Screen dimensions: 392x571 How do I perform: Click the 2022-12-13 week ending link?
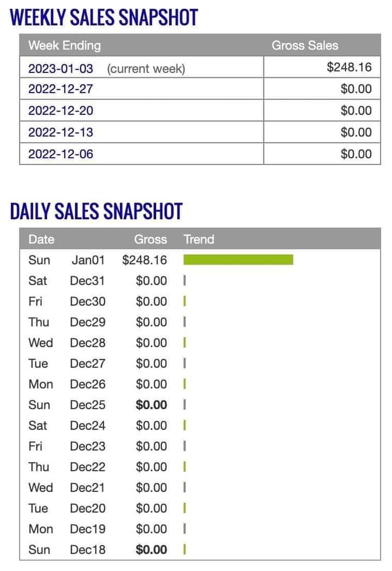click(60, 132)
